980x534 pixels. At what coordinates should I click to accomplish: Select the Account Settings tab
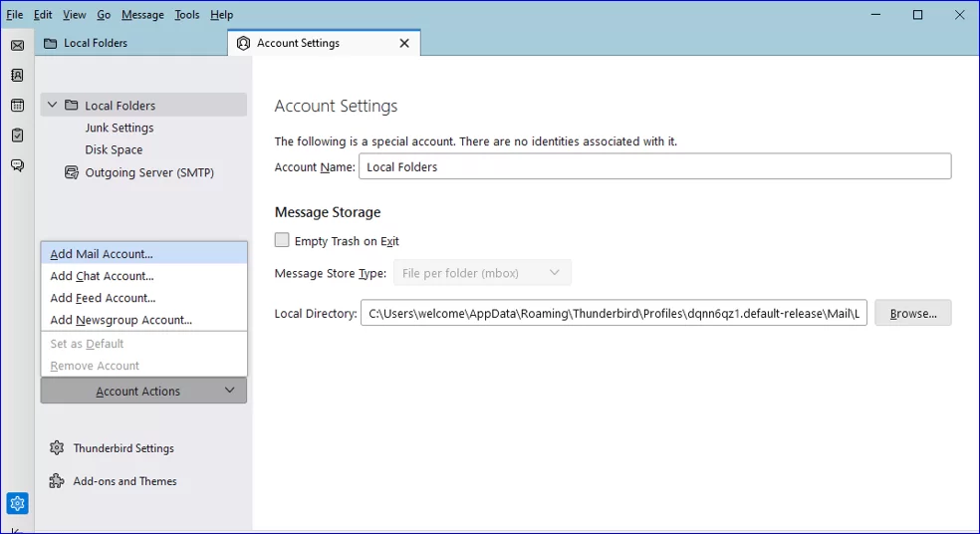324,43
